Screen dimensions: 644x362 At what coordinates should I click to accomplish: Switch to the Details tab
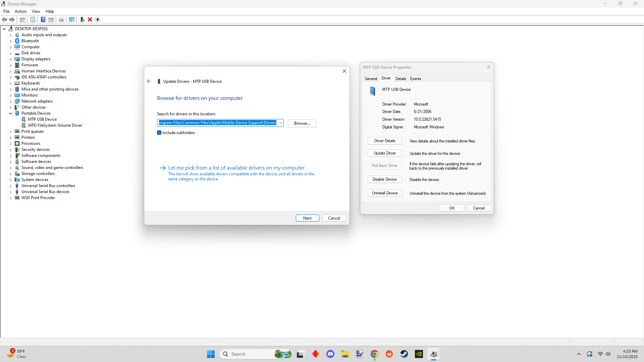click(x=400, y=79)
